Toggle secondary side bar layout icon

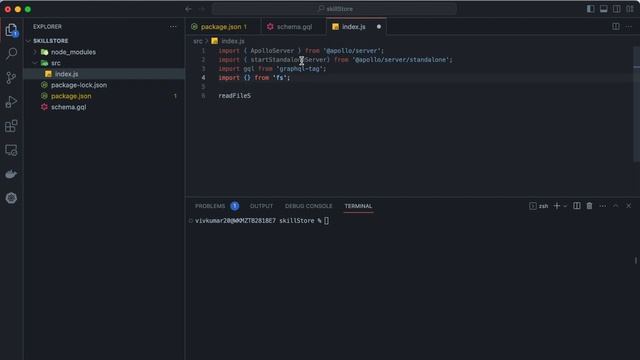click(616, 9)
